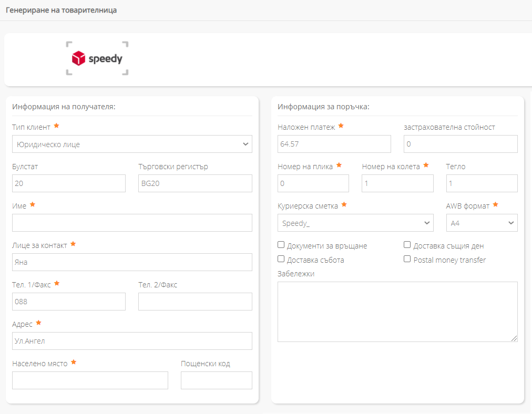The height and width of the screenshot is (414, 532).
Task: Select the Лице за контакт field
Action: pyautogui.click(x=132, y=262)
